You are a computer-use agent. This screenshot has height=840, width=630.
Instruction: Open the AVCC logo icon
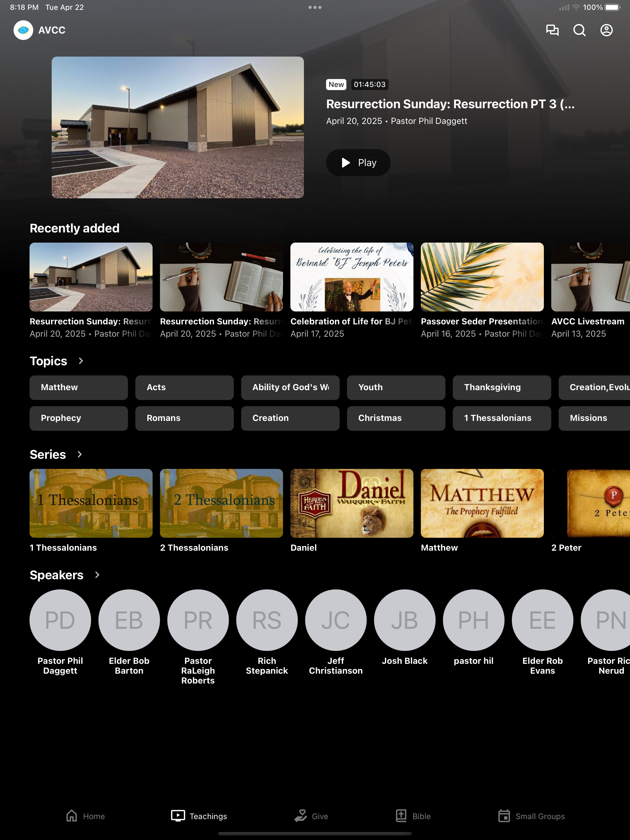point(23,30)
